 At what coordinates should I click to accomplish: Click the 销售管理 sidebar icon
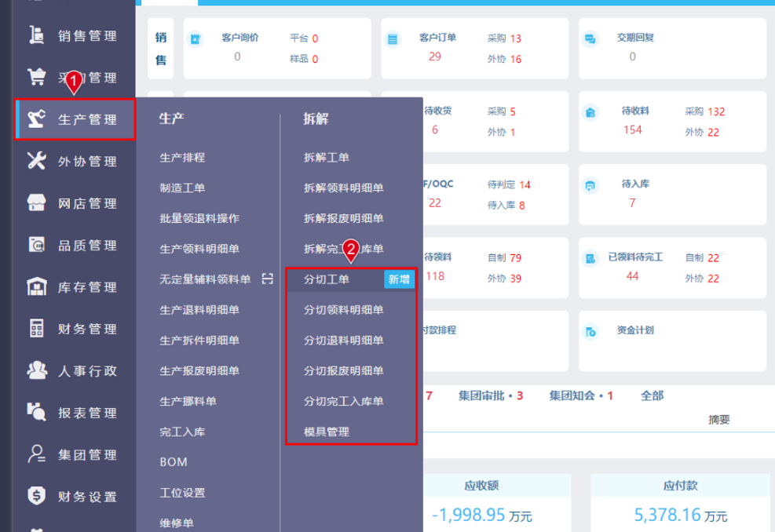36,35
